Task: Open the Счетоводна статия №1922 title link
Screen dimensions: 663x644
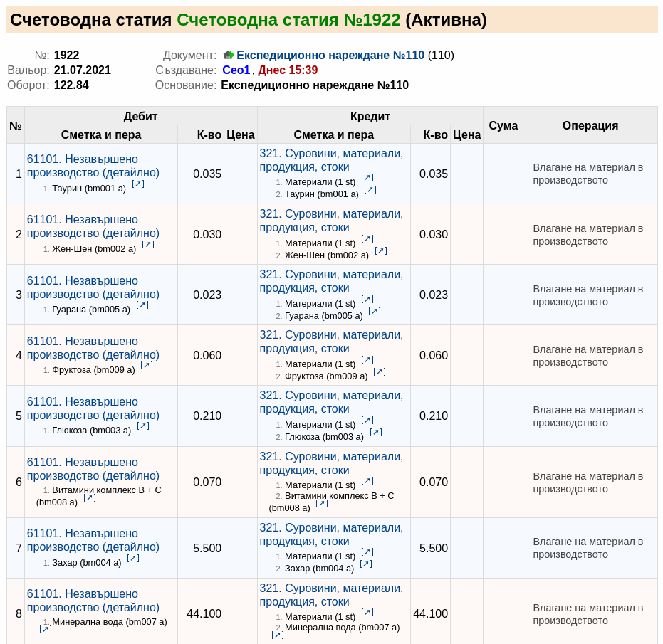Action: point(288,20)
